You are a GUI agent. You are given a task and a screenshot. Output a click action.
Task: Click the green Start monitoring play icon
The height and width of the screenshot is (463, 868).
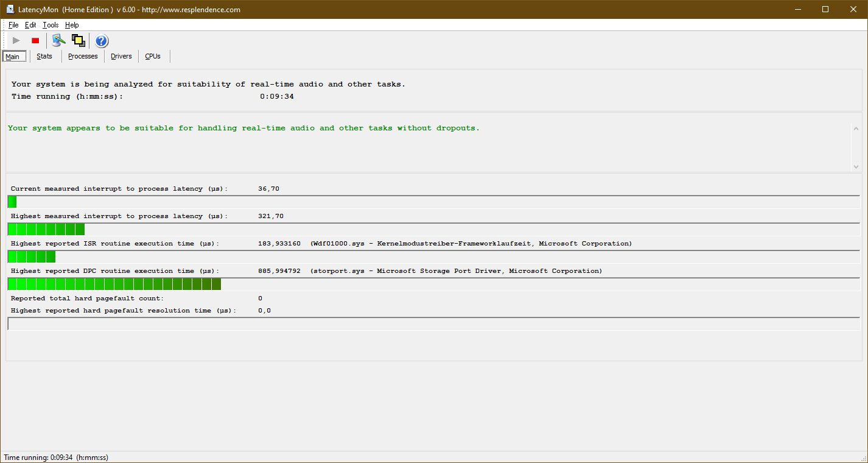click(x=16, y=41)
